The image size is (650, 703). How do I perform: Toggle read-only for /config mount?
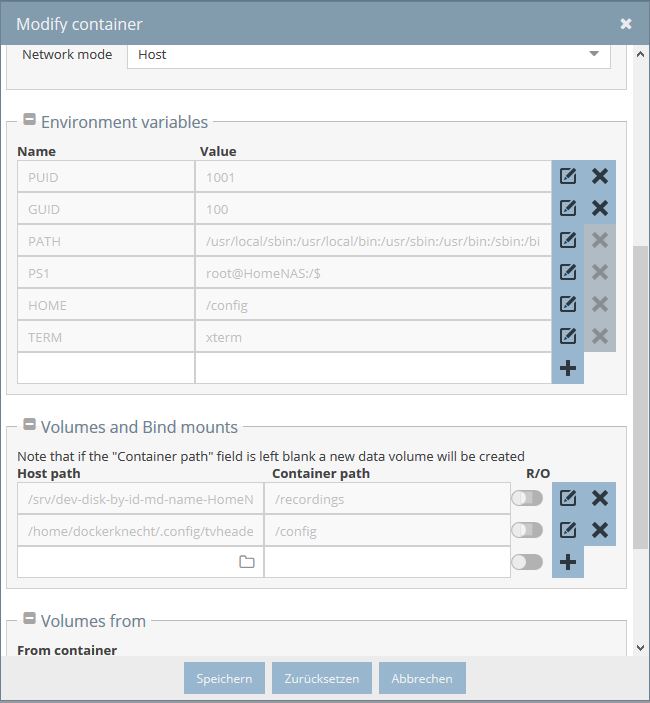point(527,530)
